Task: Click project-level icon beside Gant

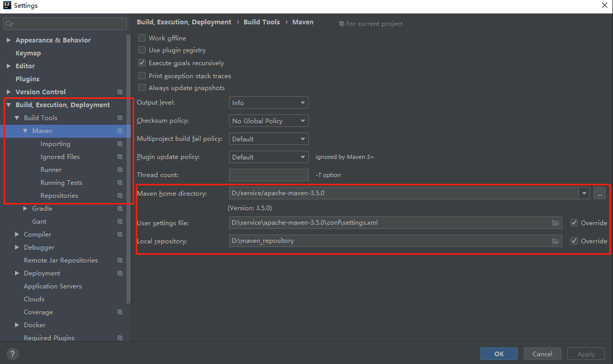Action: point(120,222)
